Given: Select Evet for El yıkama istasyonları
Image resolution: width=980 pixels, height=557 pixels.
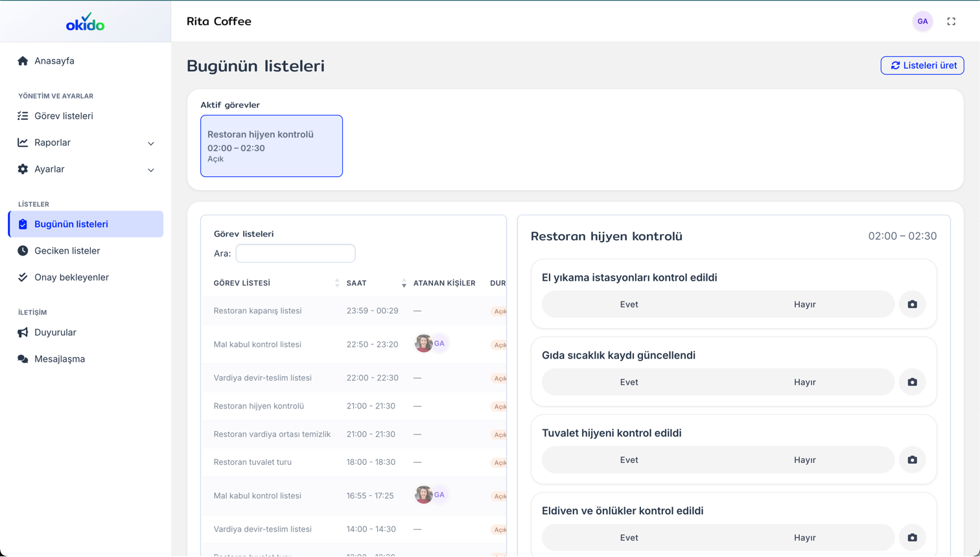Looking at the screenshot, I should click(629, 304).
